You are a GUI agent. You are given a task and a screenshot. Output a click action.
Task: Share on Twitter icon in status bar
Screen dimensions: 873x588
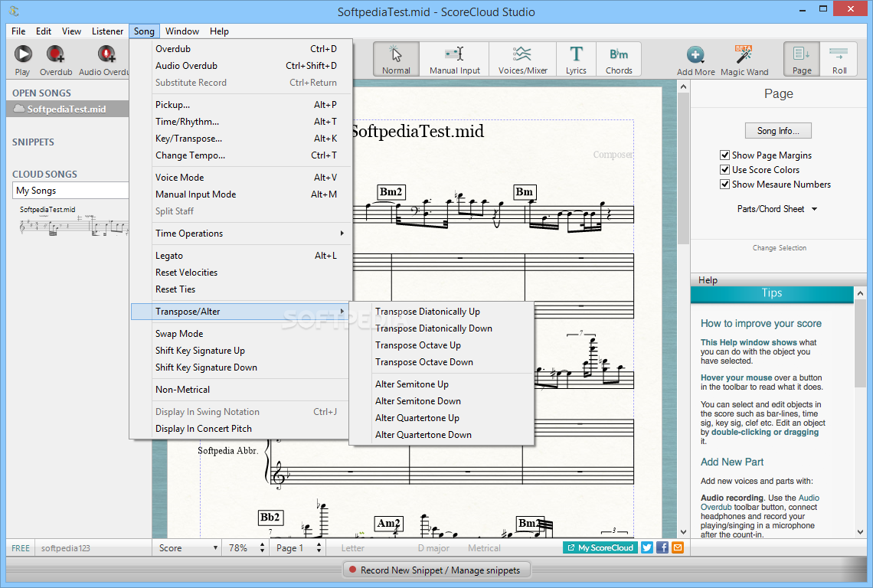coord(647,547)
